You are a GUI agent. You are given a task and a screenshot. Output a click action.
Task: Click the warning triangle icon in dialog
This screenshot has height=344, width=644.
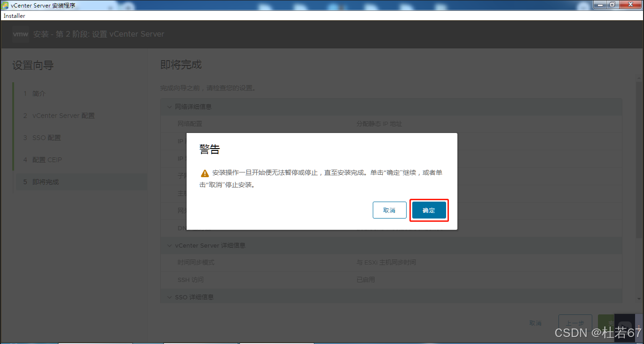click(x=204, y=173)
